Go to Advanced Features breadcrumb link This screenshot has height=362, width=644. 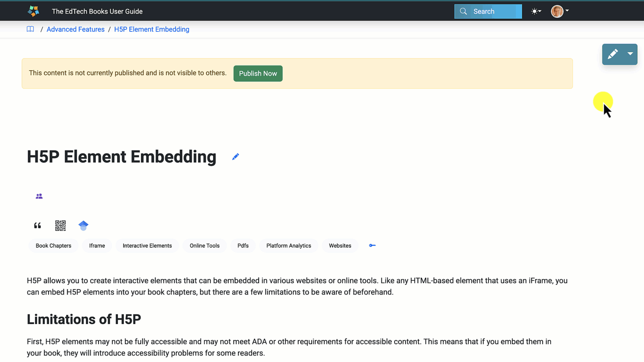(x=75, y=29)
